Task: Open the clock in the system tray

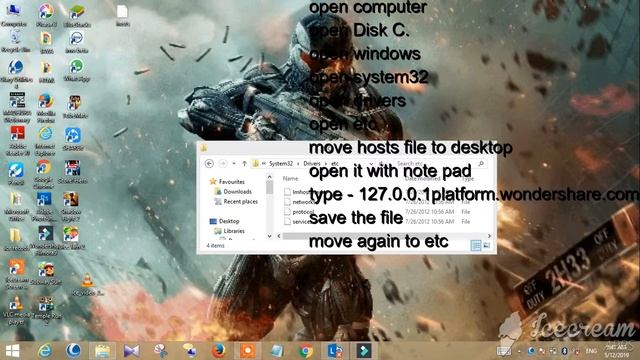Action: pos(617,351)
